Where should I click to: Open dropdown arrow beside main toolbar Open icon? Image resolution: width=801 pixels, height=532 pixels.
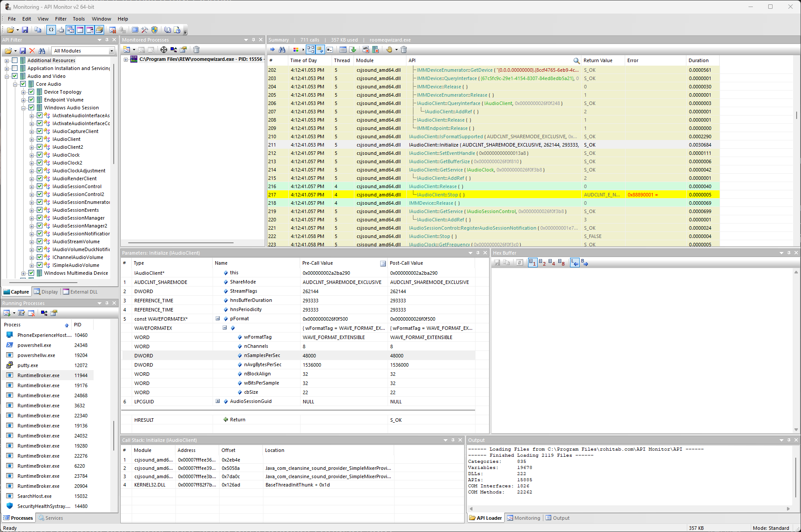[x=17, y=30]
